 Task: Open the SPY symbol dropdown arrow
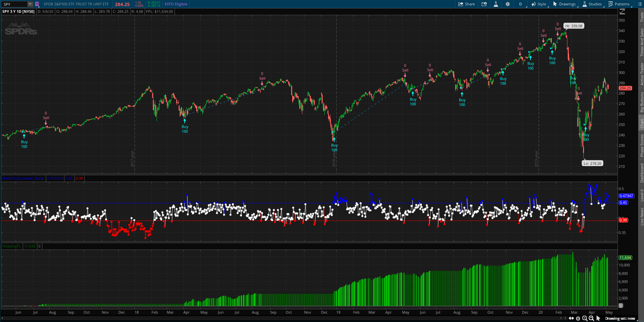(x=30, y=4)
